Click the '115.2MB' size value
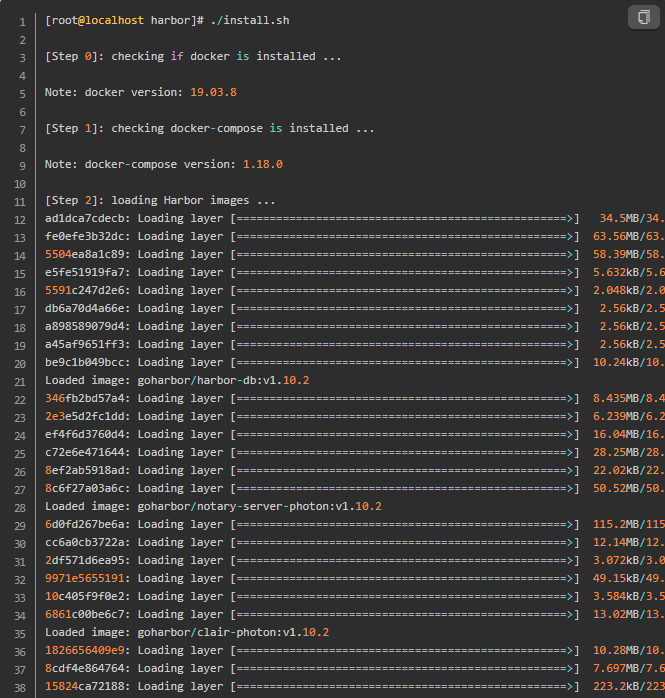The height and width of the screenshot is (698, 665). click(616, 524)
